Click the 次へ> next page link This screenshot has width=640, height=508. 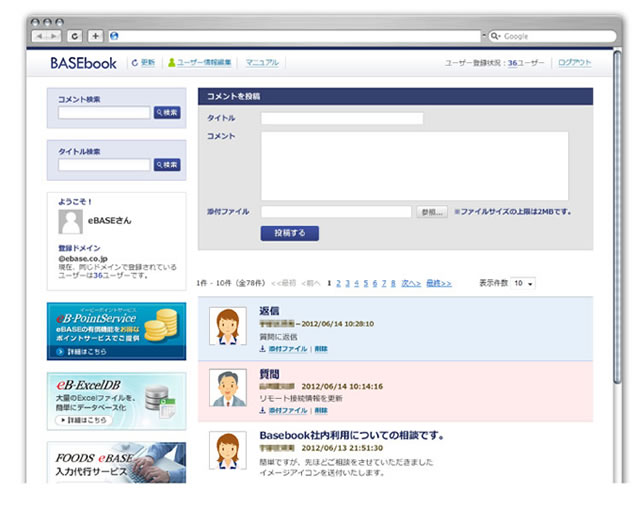[411, 284]
